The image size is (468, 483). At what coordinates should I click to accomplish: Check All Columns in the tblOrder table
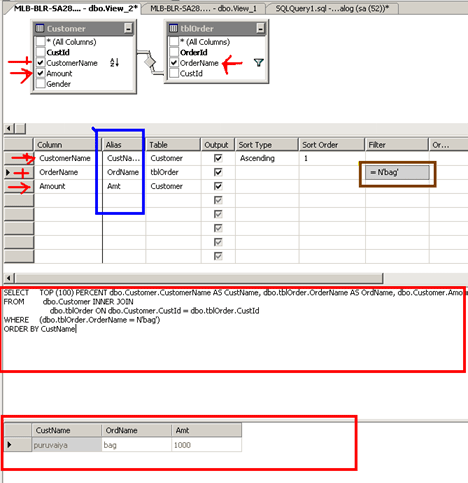click(174, 41)
